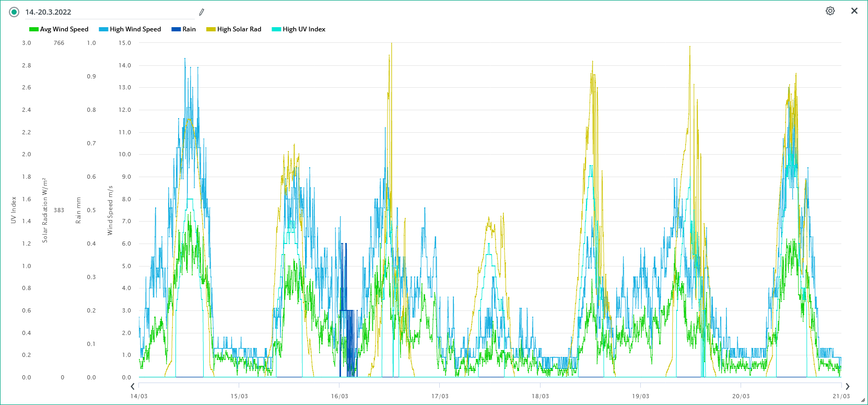868x405 pixels.
Task: Click the 14/03 date label on x-axis
Action: tap(139, 396)
